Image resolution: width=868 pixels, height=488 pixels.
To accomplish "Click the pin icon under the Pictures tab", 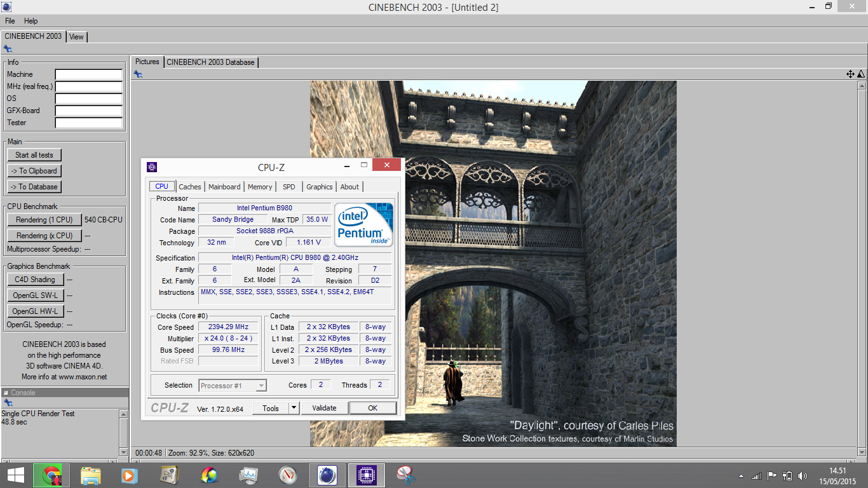I will click(x=138, y=74).
